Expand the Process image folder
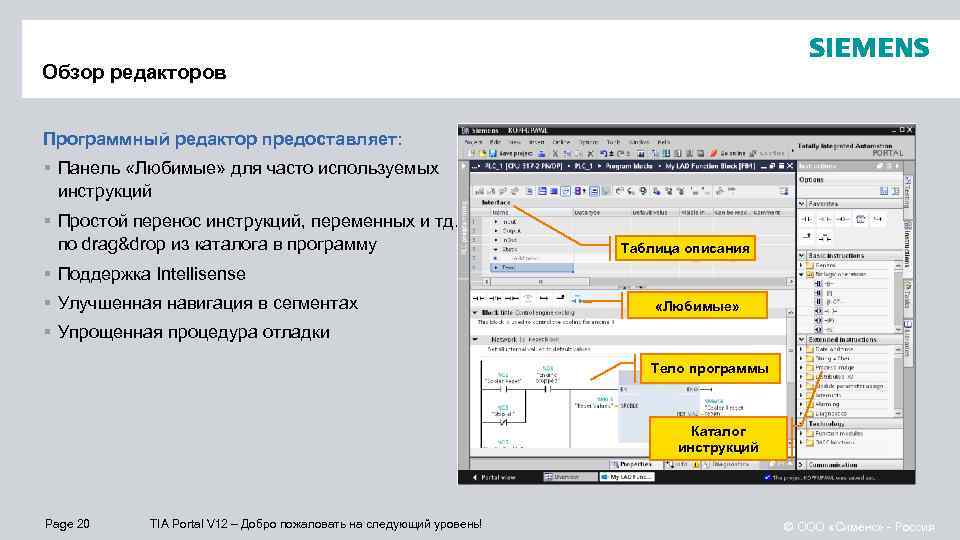 pyautogui.click(x=801, y=367)
